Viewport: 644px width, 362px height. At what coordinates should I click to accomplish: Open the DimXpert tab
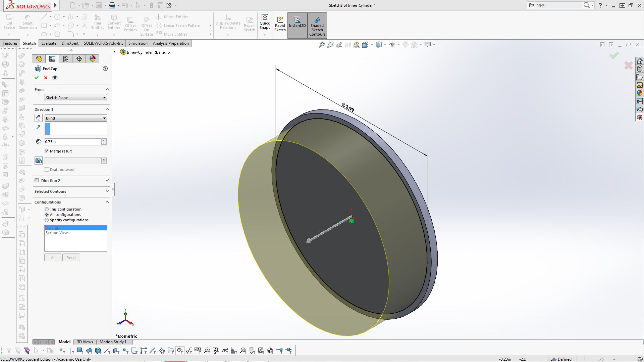tap(70, 43)
